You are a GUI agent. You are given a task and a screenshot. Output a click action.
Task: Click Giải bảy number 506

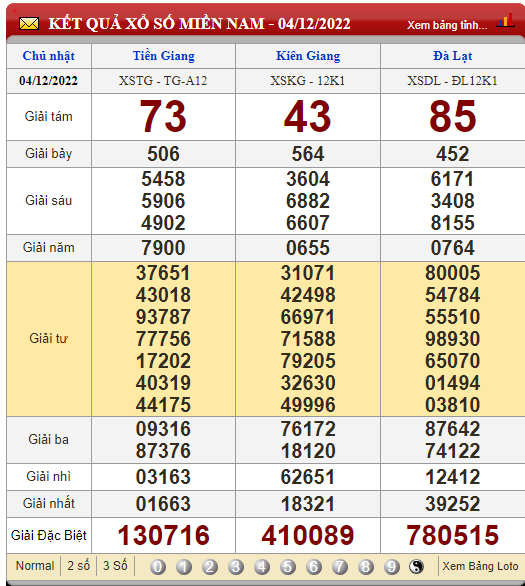(163, 154)
